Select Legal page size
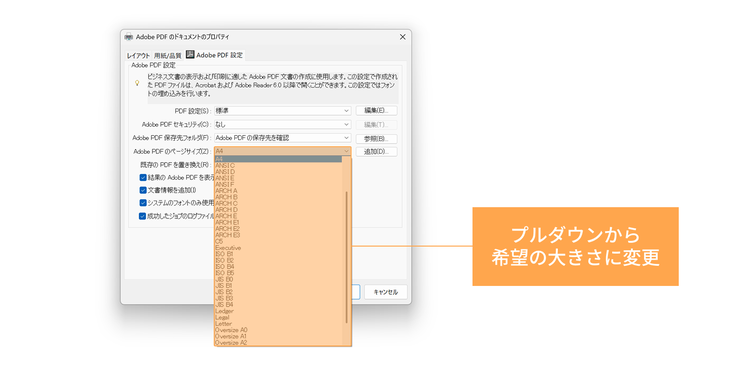This screenshot has height=375, width=750. click(278, 317)
